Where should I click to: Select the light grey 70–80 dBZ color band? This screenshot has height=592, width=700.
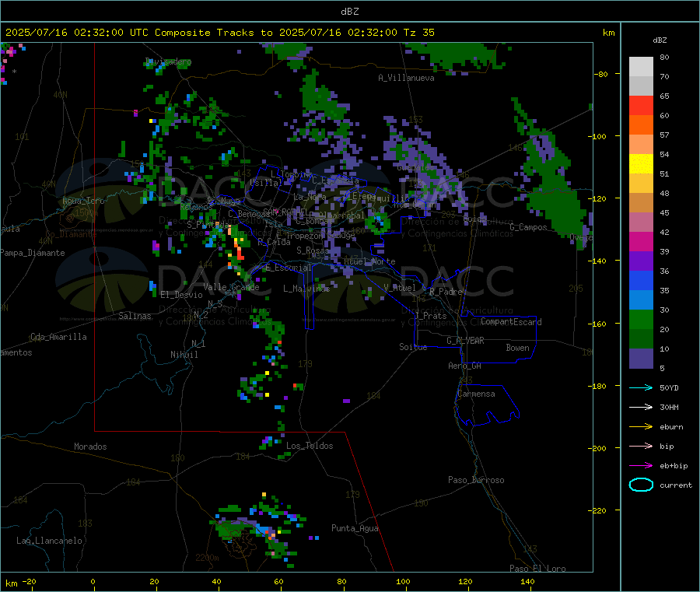pyautogui.click(x=641, y=67)
